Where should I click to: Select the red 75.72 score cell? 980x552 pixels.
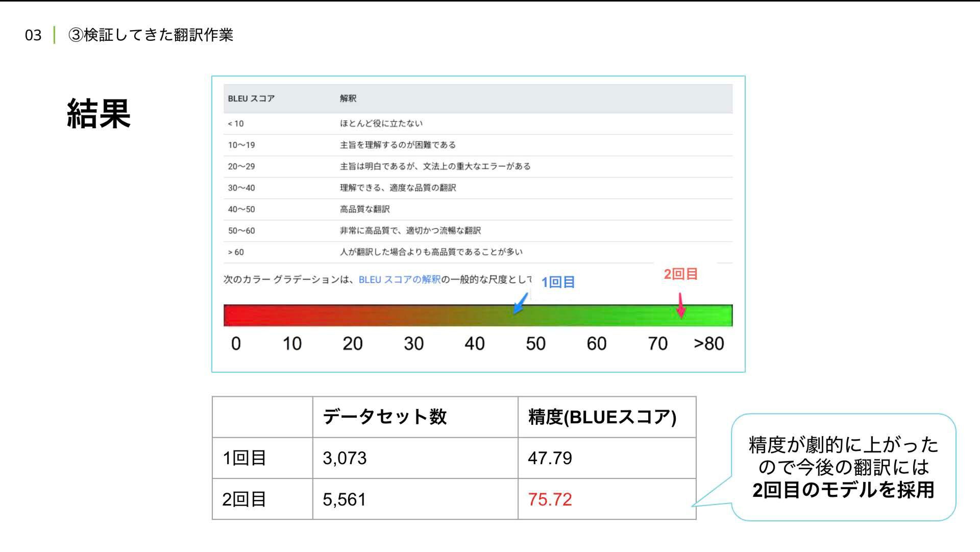pos(550,499)
